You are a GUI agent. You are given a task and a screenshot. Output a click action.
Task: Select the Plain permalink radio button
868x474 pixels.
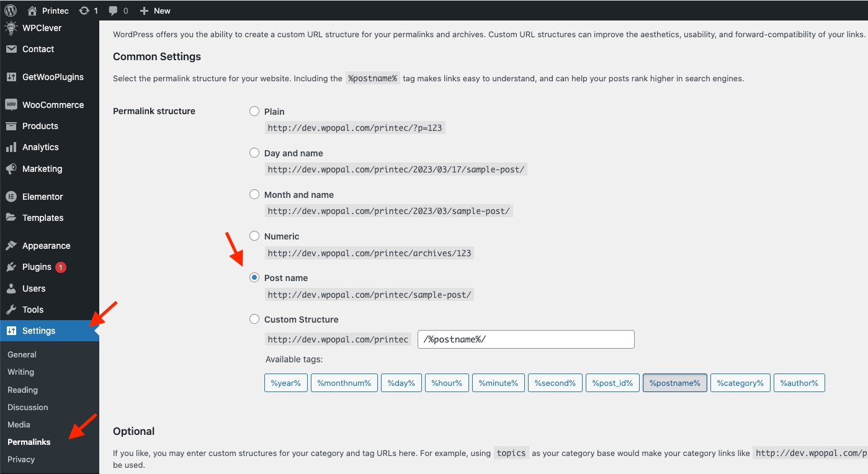pyautogui.click(x=254, y=112)
